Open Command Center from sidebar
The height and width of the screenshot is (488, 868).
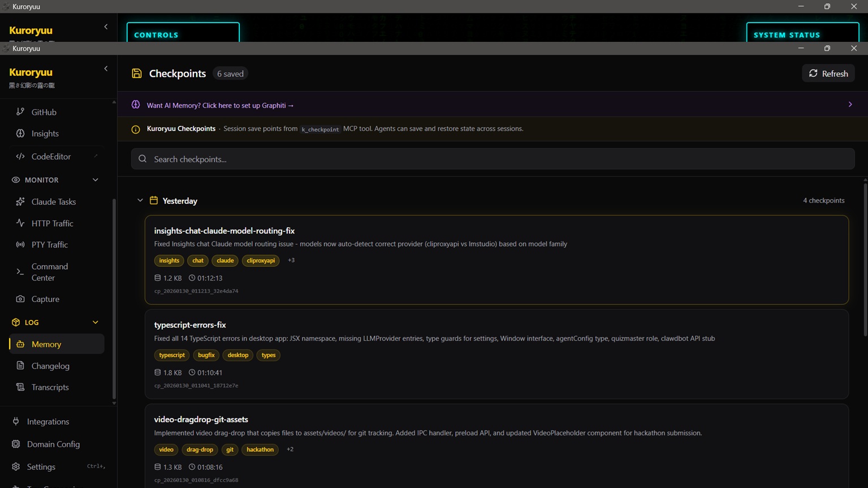pos(49,272)
